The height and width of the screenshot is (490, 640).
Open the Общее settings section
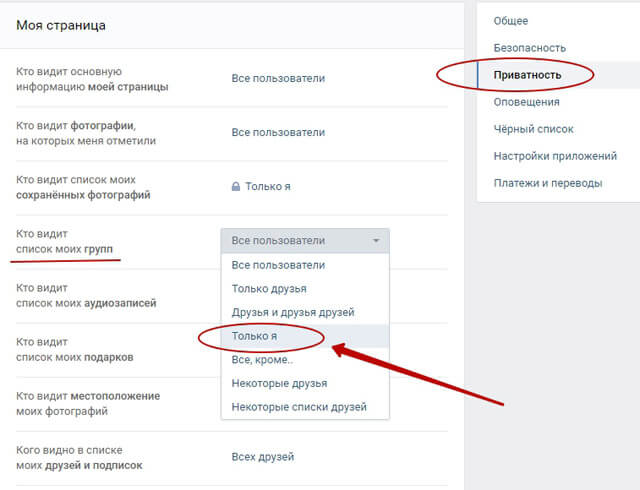[x=511, y=21]
